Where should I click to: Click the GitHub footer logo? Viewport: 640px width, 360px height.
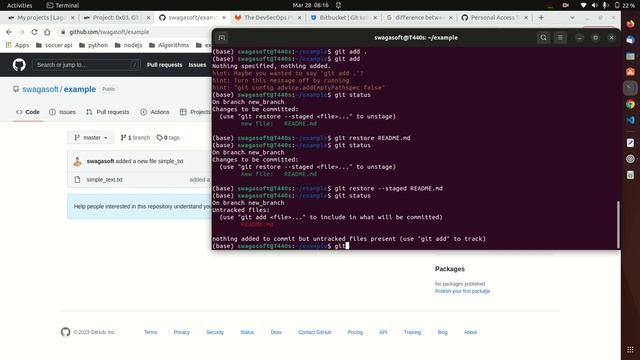[65, 332]
